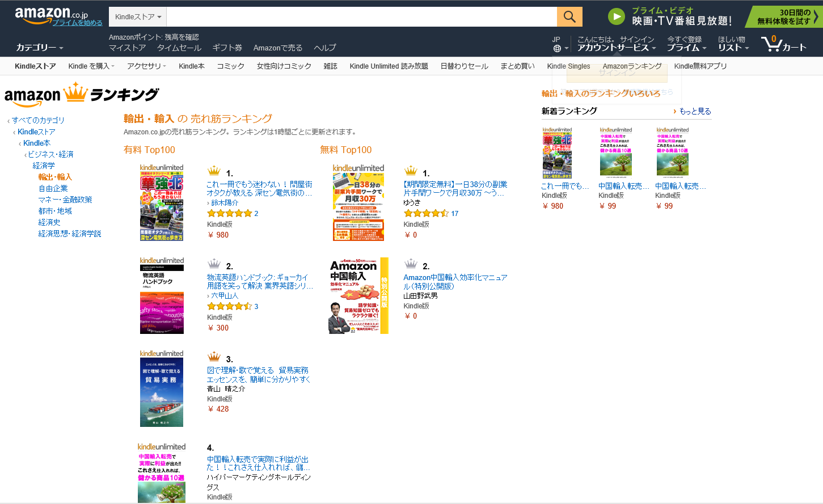This screenshot has width=823, height=504.
Task: Select マネー・金融政策 category
Action: pyautogui.click(x=65, y=200)
